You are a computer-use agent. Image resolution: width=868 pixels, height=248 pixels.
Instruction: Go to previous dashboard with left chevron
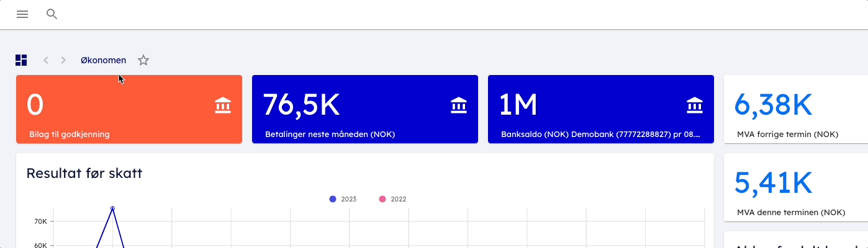pos(46,60)
